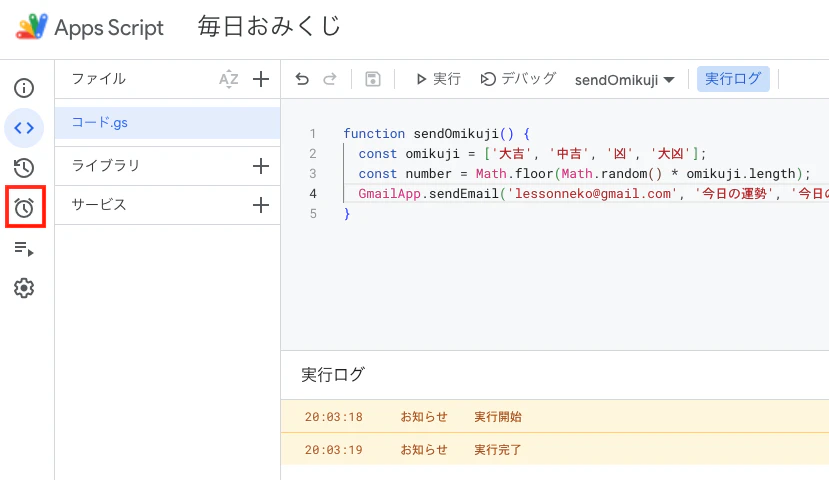Open the project Overview info icon
This screenshot has height=480, width=829.
coord(24,88)
